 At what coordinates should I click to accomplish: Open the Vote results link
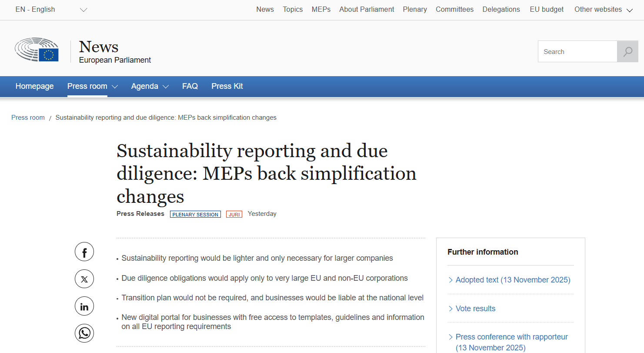(x=475, y=309)
